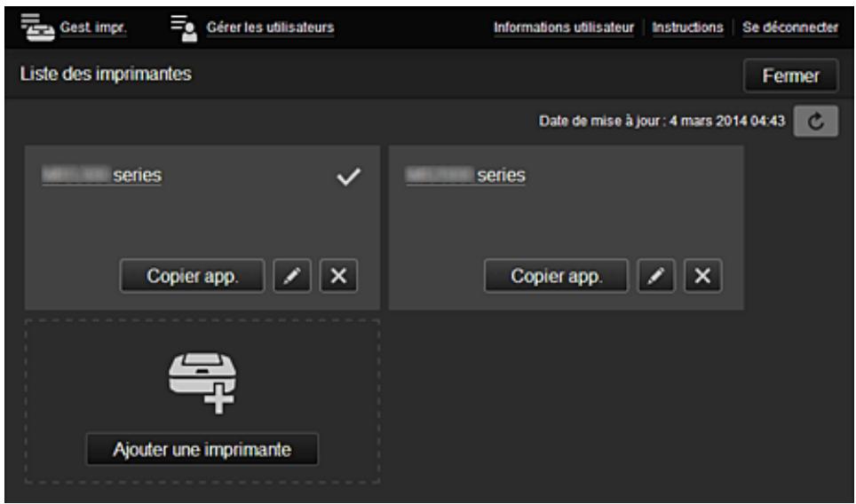Viewport: 856px width, 504px height.
Task: Click Se déconnecter to log out
Action: tap(790, 28)
